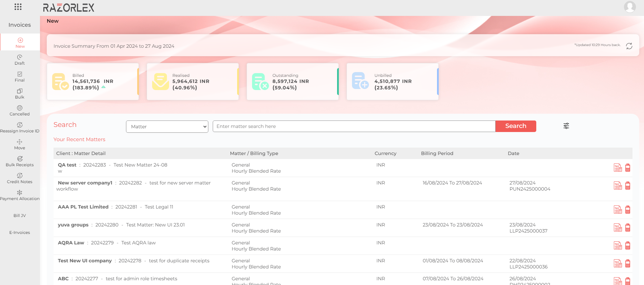This screenshot has height=285, width=644.
Task: Click the QA test client name
Action: point(67,165)
